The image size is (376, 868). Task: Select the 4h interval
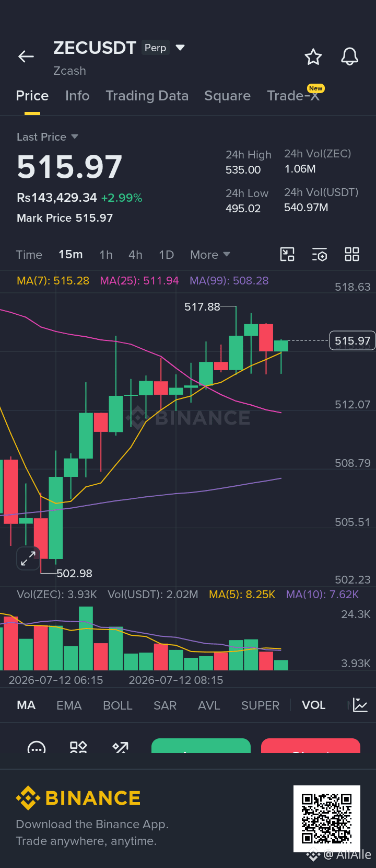[135, 255]
